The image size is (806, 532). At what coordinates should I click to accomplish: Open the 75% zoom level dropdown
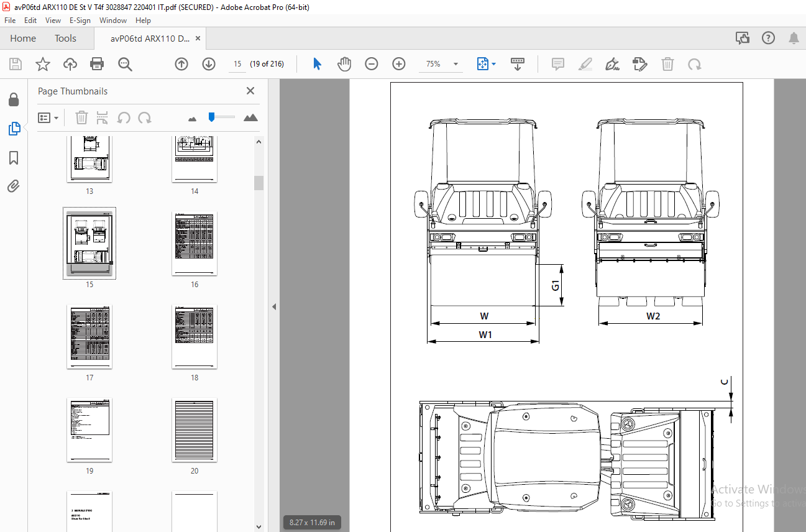point(456,64)
